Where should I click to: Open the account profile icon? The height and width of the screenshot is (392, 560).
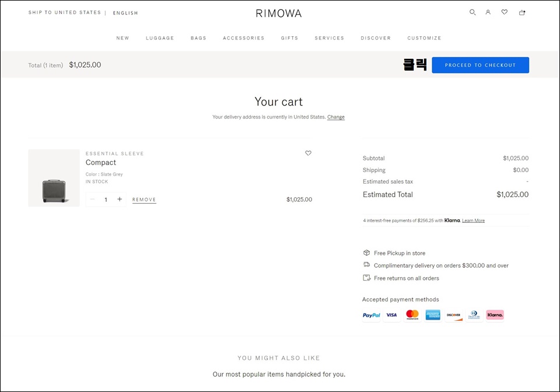tap(488, 12)
